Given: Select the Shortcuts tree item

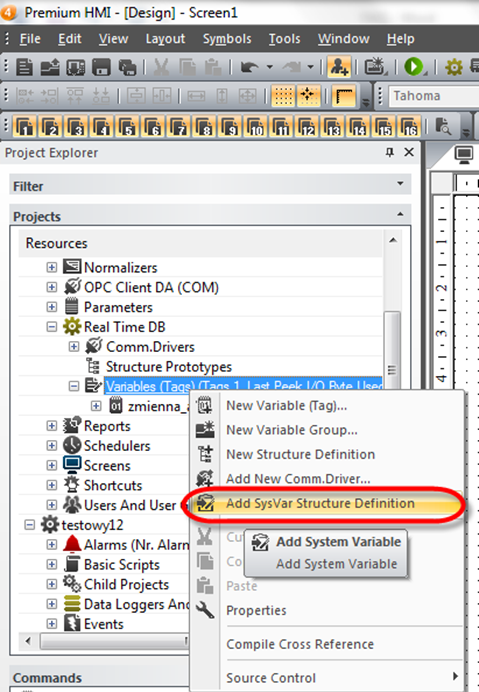Looking at the screenshot, I should pyautogui.click(x=113, y=486).
